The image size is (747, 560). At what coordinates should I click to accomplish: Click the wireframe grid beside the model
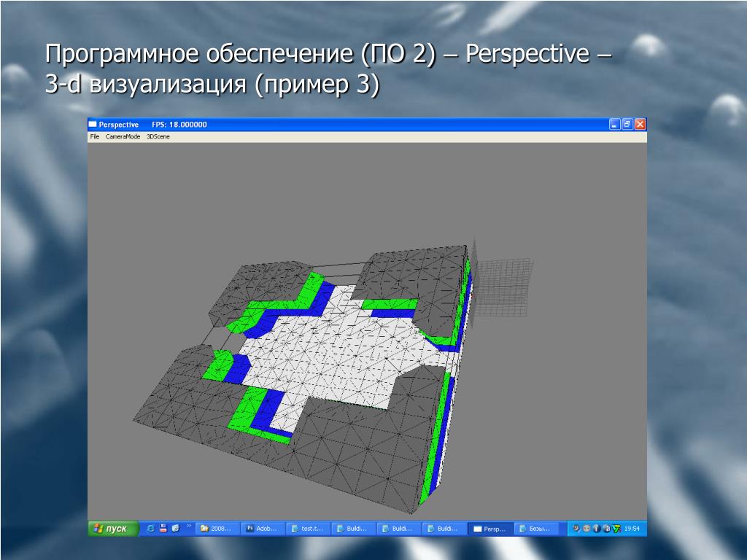click(x=503, y=286)
